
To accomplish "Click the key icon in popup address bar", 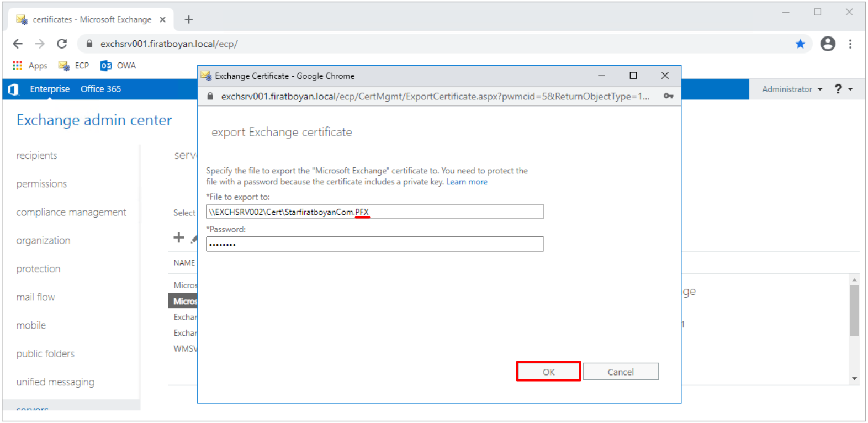I will point(668,96).
